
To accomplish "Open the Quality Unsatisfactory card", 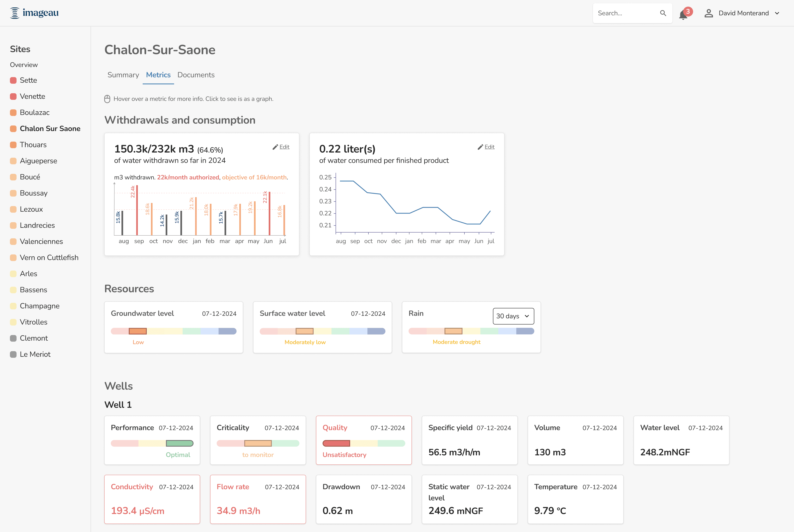I will point(364,440).
